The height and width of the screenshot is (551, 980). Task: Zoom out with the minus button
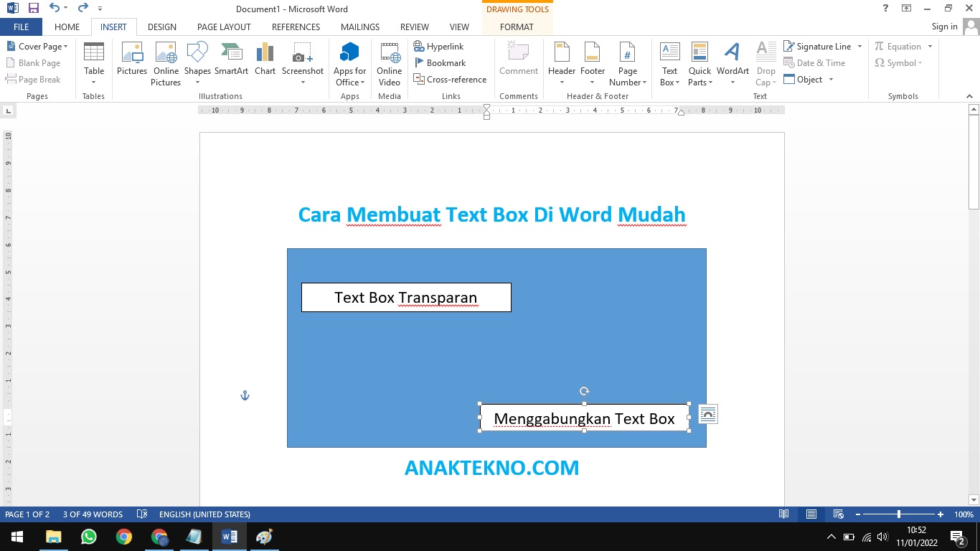pos(857,514)
